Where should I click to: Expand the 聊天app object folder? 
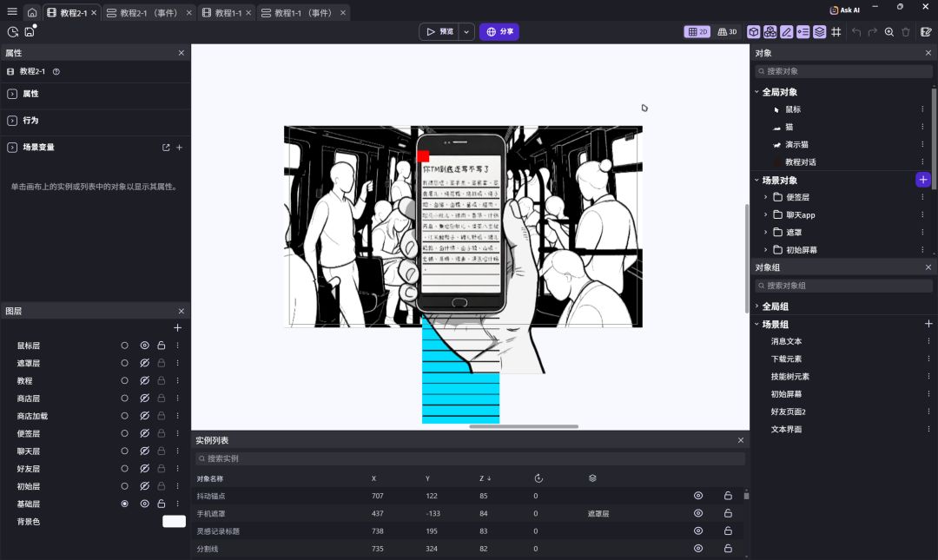click(x=766, y=214)
